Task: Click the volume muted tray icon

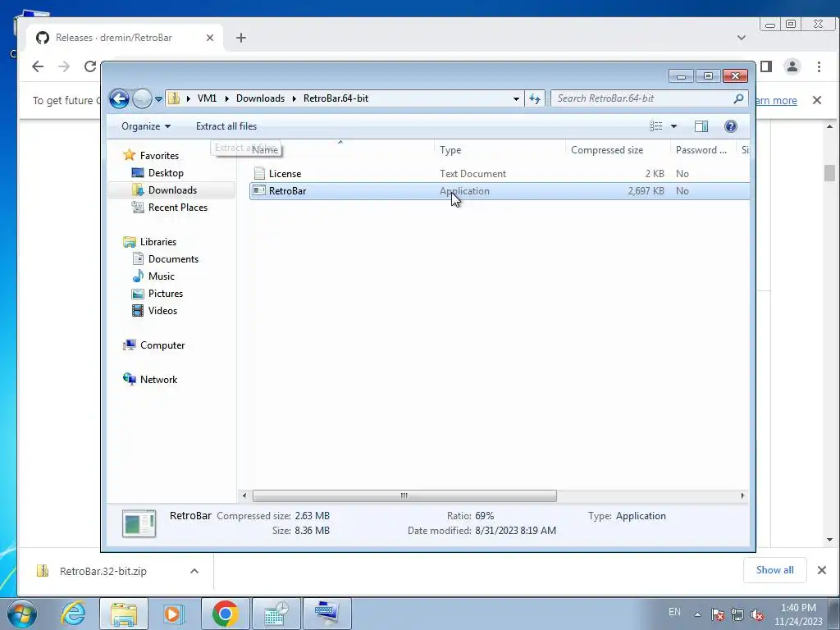Action: pyautogui.click(x=758, y=614)
